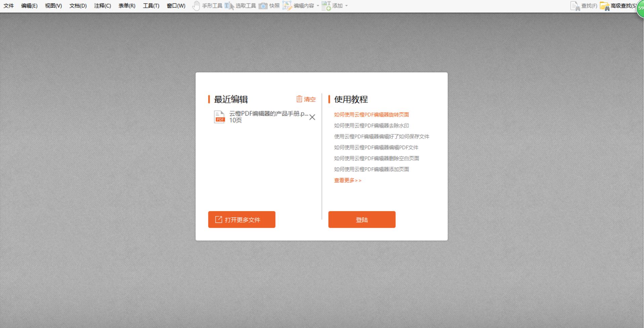644x328 pixels.
Task: Open tutorial 如何使用云橙PDF编辑器添加页面
Action: coord(372,169)
